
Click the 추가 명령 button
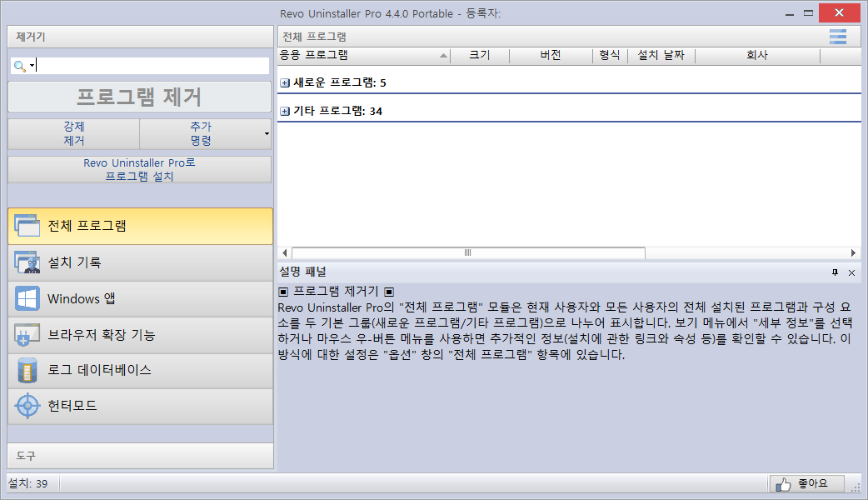tap(201, 133)
